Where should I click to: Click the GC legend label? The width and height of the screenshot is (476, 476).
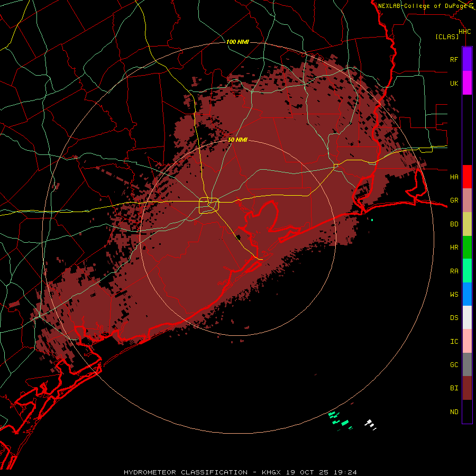click(x=454, y=365)
